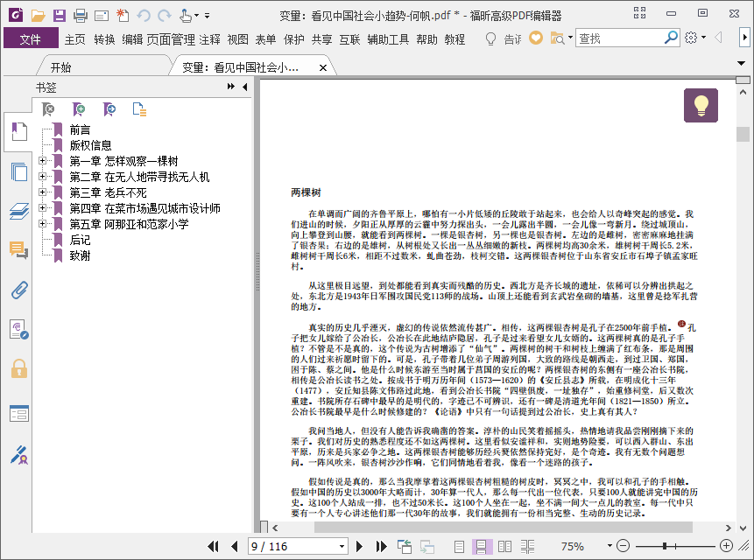Click zoom out minus button
The image size is (754, 560).
click(x=623, y=546)
